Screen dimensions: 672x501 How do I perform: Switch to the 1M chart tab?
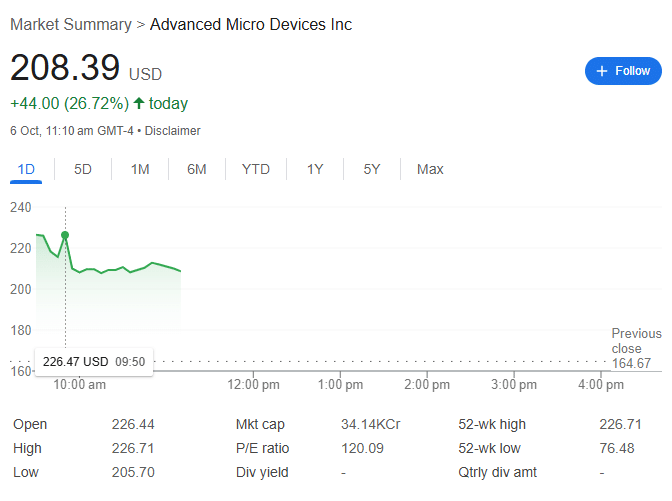[x=140, y=170]
